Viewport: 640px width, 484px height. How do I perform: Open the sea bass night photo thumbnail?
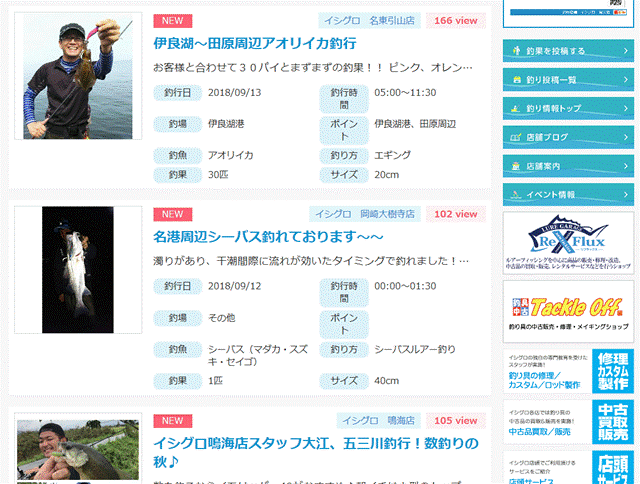pos(78,270)
